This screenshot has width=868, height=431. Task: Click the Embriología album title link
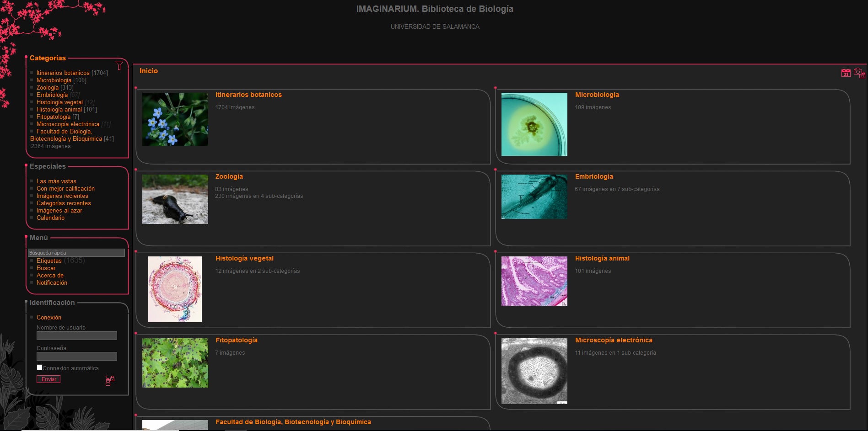[593, 177]
